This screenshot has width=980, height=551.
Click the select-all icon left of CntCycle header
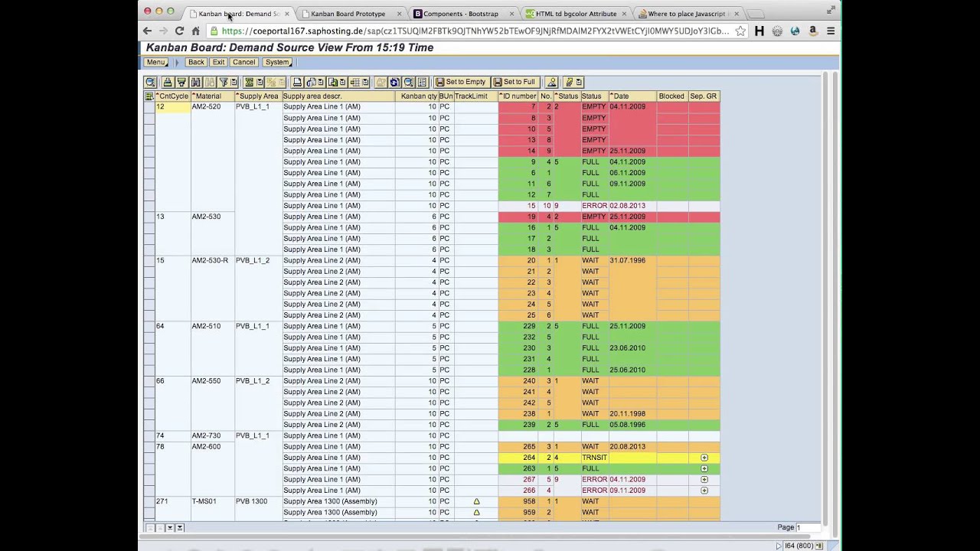[149, 96]
